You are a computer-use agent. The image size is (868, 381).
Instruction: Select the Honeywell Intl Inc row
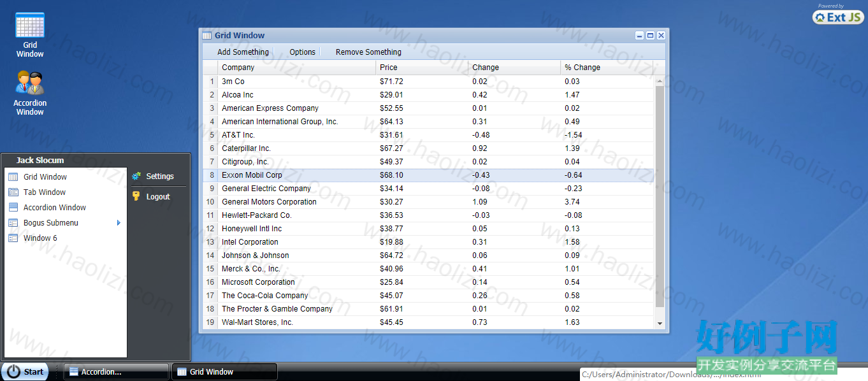[x=428, y=229]
